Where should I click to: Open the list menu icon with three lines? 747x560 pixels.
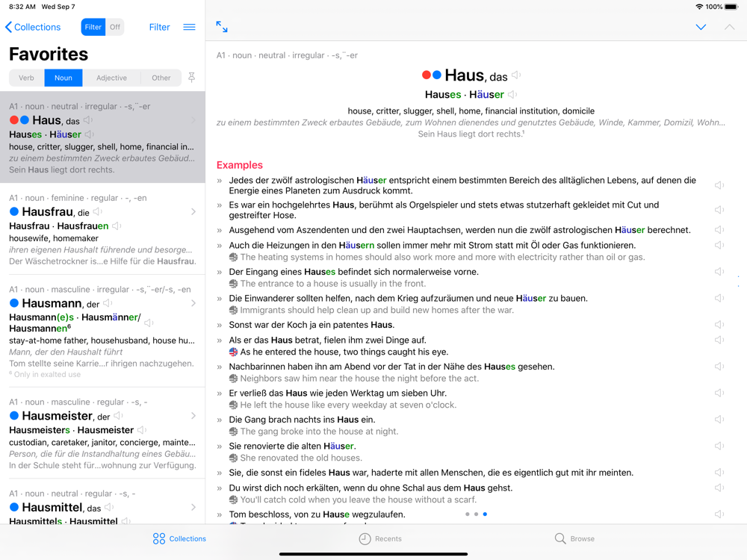(189, 27)
